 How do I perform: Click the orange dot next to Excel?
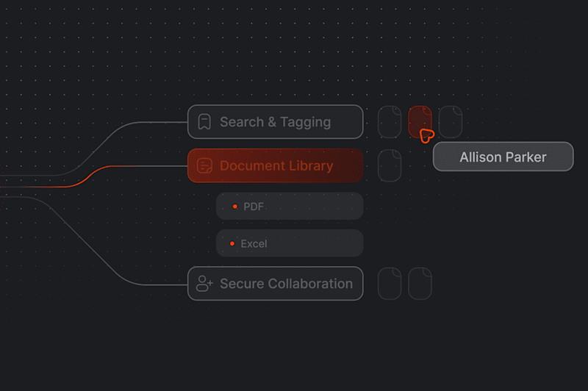[x=232, y=244]
